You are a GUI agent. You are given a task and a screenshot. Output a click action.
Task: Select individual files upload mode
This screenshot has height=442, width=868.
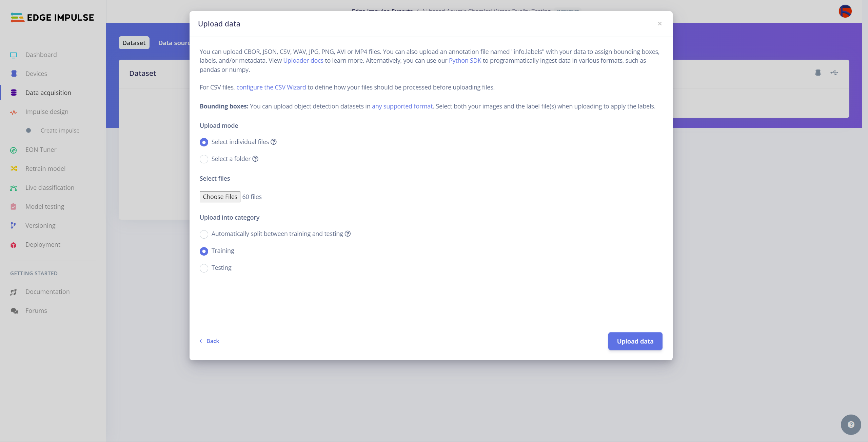(x=204, y=142)
